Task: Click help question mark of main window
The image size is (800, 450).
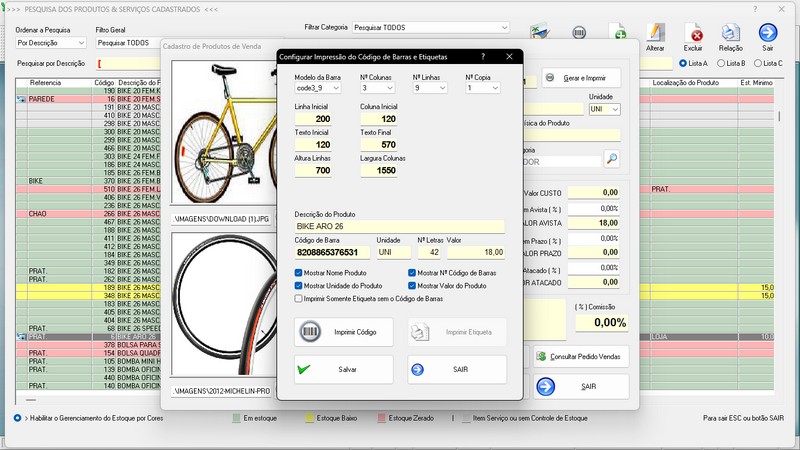Action: [755, 9]
